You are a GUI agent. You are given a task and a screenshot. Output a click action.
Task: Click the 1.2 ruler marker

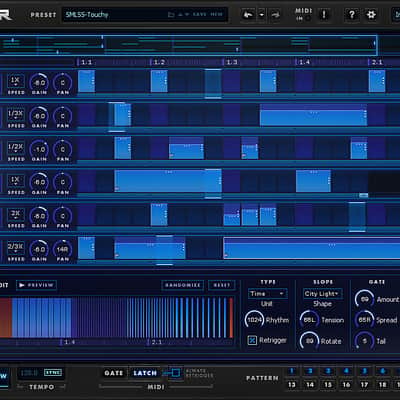pos(159,62)
